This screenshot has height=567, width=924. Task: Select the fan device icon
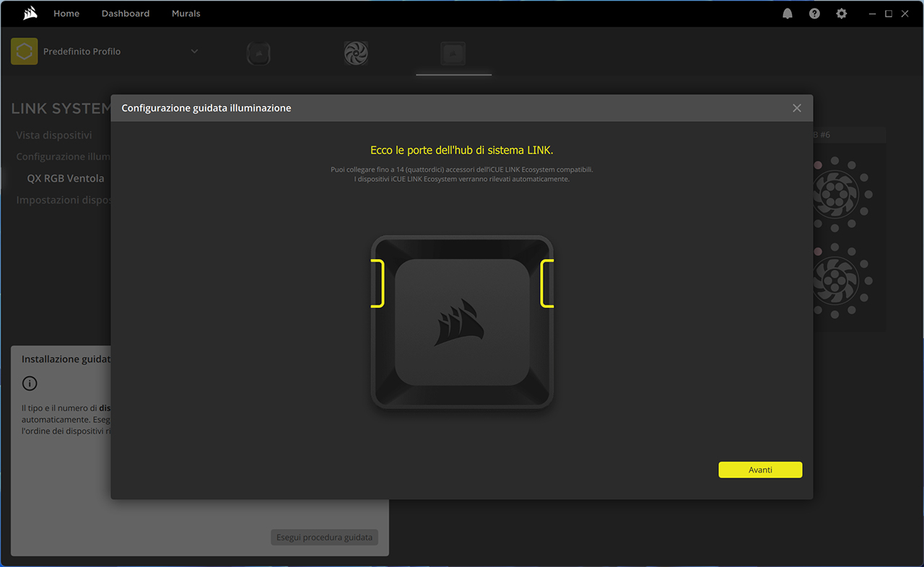(x=356, y=53)
